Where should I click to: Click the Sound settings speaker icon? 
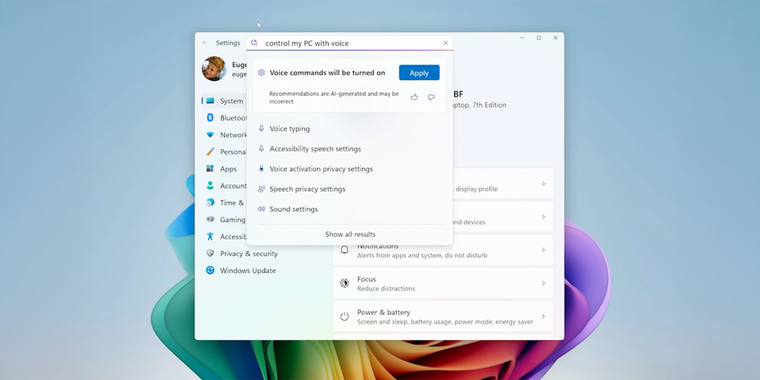click(261, 209)
